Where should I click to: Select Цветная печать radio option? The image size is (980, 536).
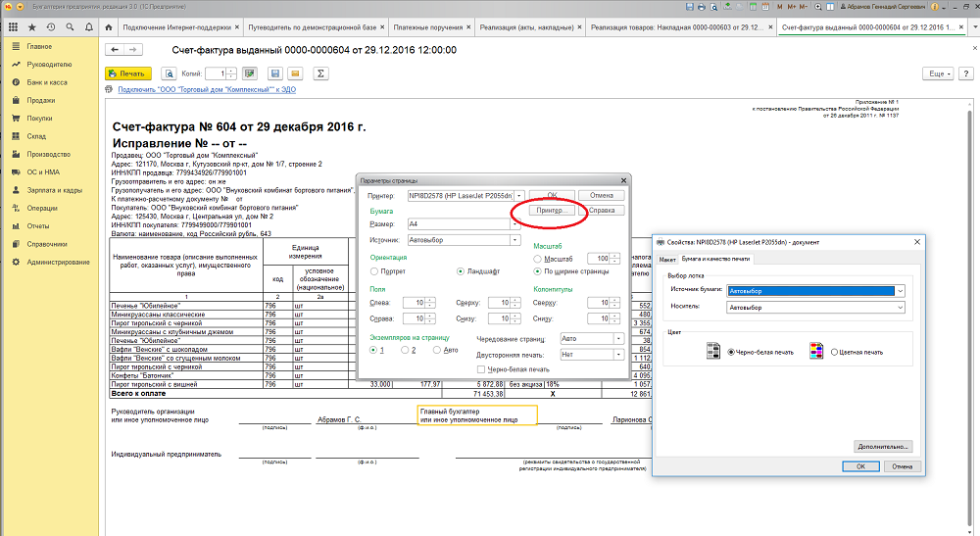(x=833, y=351)
